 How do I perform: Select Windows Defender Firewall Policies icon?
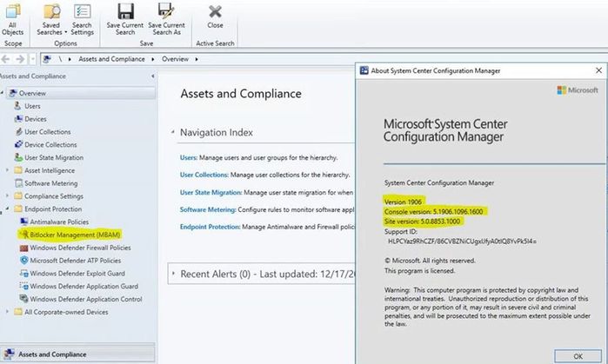[24, 248]
